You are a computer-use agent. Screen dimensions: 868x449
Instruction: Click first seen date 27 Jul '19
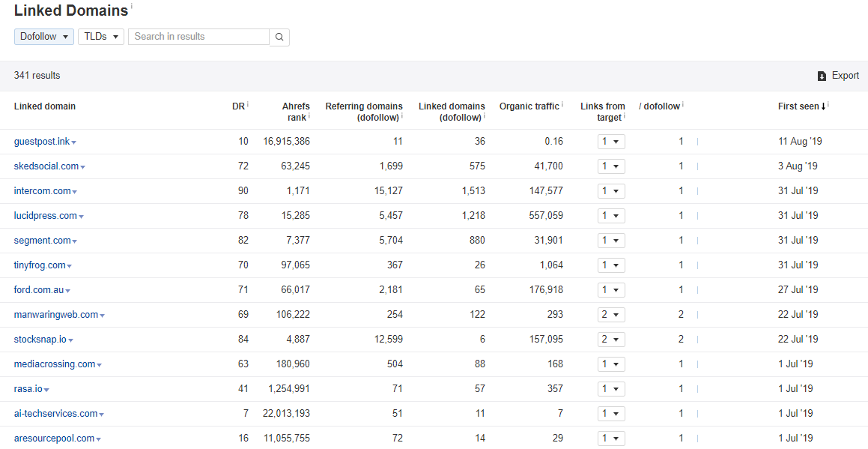point(798,290)
